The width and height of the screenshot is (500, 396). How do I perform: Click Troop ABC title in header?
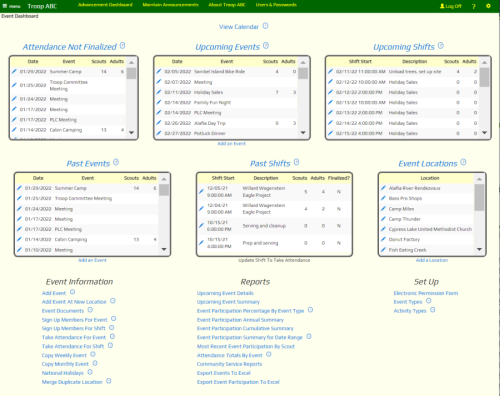pyautogui.click(x=42, y=6)
